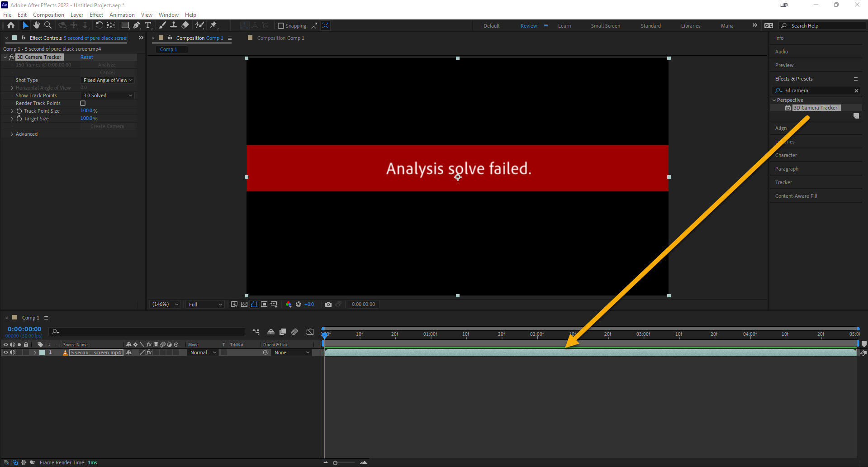Open the Home screen
The width and height of the screenshot is (868, 467).
10,25
